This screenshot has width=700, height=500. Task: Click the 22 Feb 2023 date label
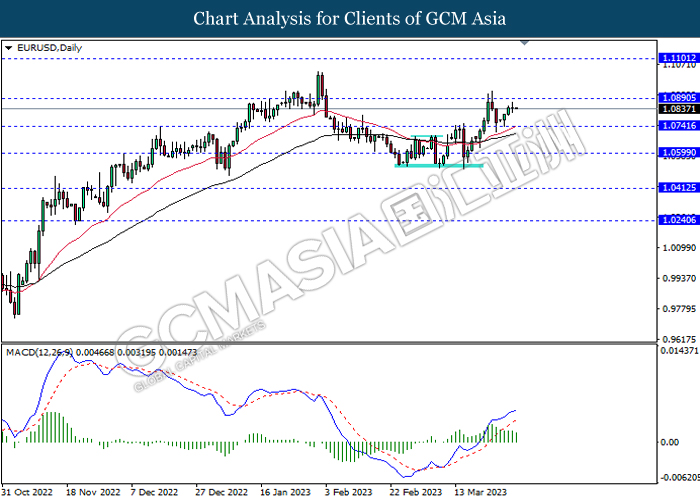[x=416, y=492]
